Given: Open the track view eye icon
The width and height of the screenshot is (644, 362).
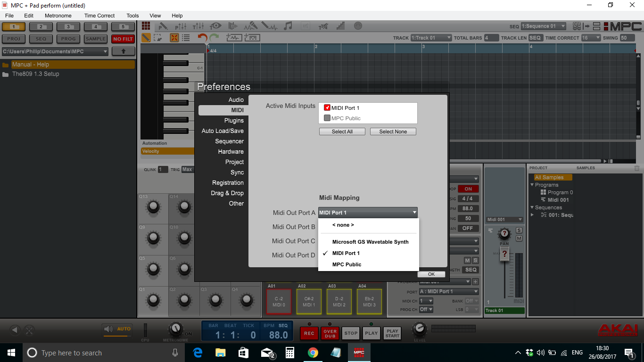Looking at the screenshot, I should click(216, 26).
